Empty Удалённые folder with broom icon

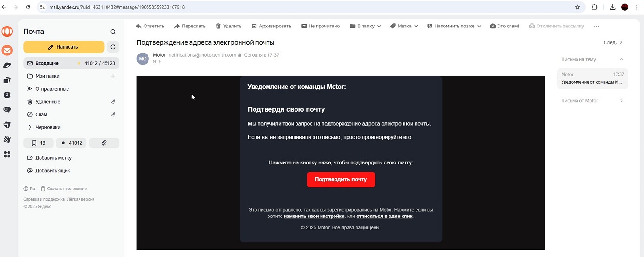[113, 102]
